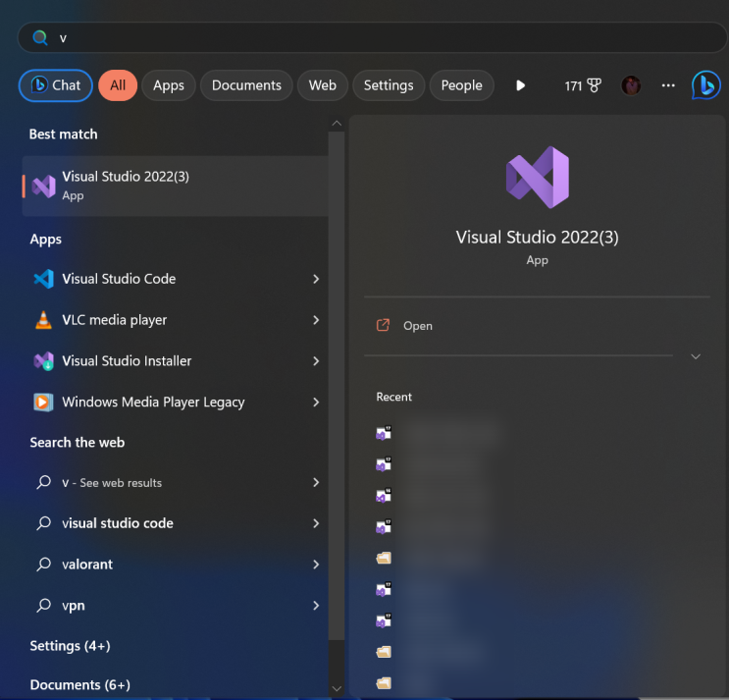This screenshot has height=700, width=729.
Task: Open Documents (6+) results section
Action: point(80,685)
